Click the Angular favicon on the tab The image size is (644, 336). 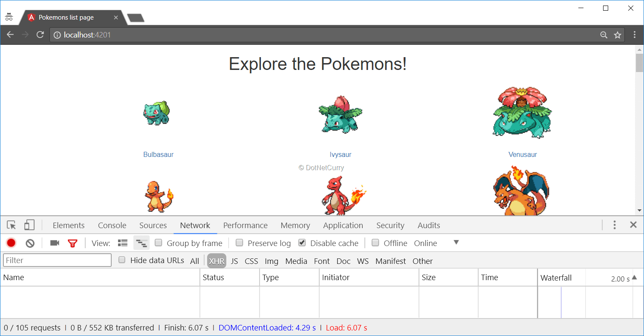click(x=31, y=17)
